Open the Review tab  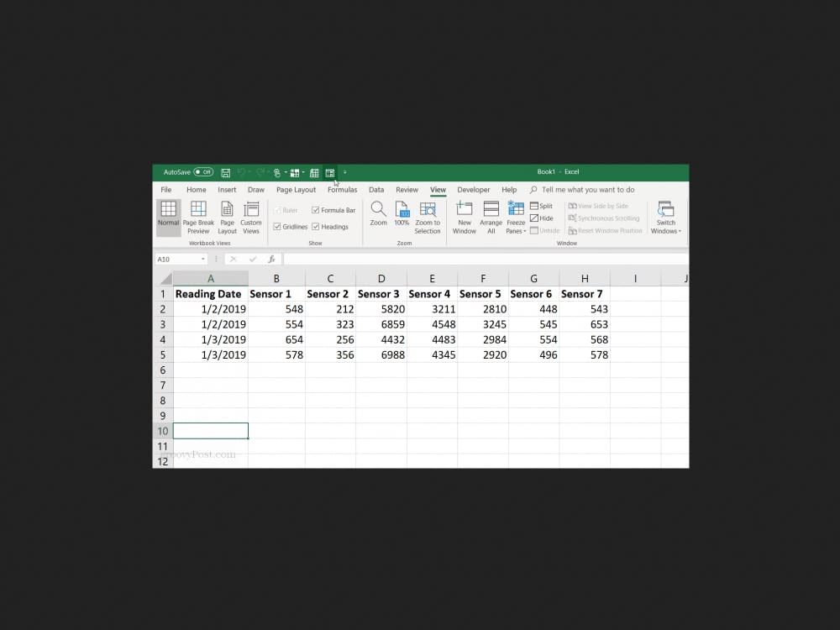coord(407,190)
